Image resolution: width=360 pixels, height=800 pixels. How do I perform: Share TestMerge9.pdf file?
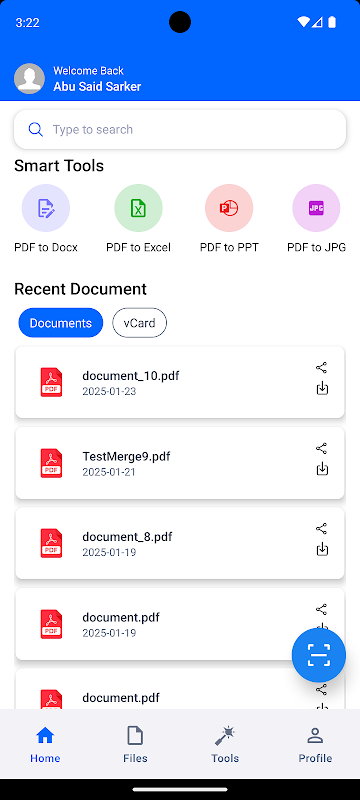click(321, 448)
